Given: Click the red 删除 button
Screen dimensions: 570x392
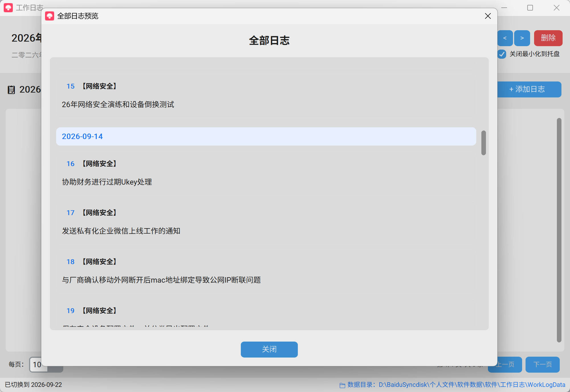Looking at the screenshot, I should 548,38.
